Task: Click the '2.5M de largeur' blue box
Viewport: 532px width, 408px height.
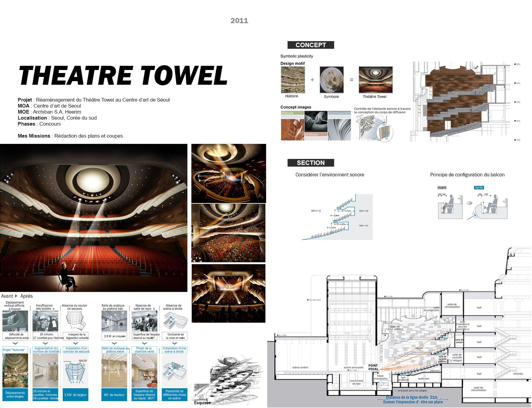Action: [x=75, y=395]
